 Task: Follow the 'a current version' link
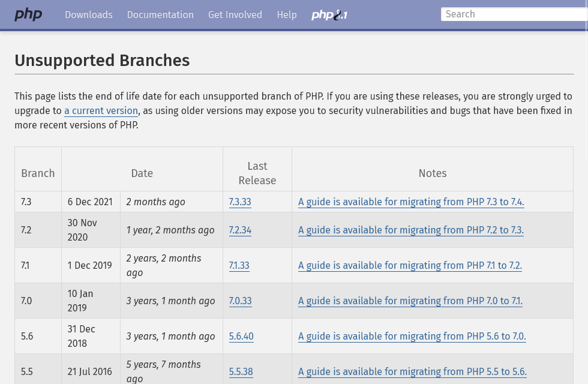(x=101, y=110)
